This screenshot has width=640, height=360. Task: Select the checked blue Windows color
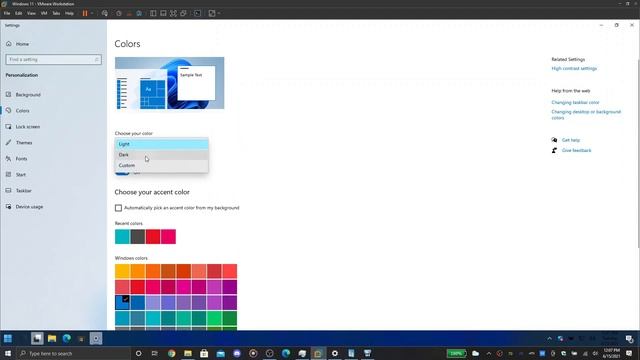point(122,303)
